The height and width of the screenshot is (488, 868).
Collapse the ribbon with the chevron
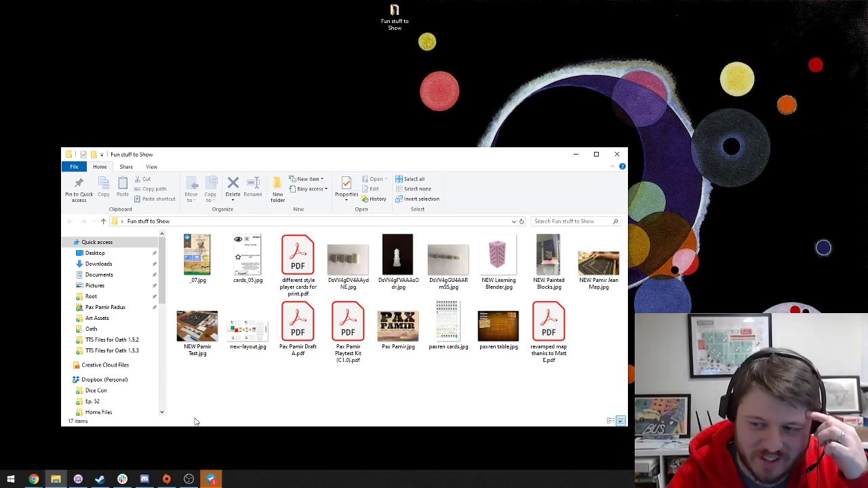click(614, 167)
